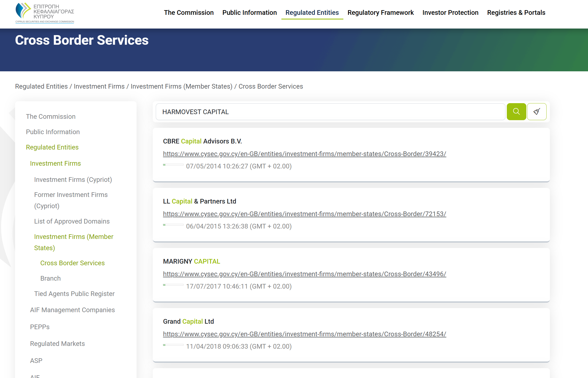Open breadcrumb link Cross Border Services
Image resolution: width=588 pixels, height=378 pixels.
tap(271, 86)
